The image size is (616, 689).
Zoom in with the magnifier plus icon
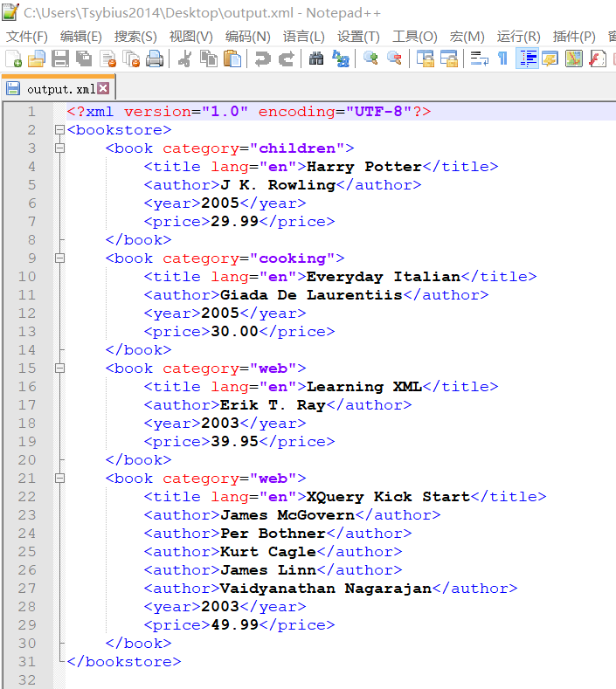click(370, 59)
